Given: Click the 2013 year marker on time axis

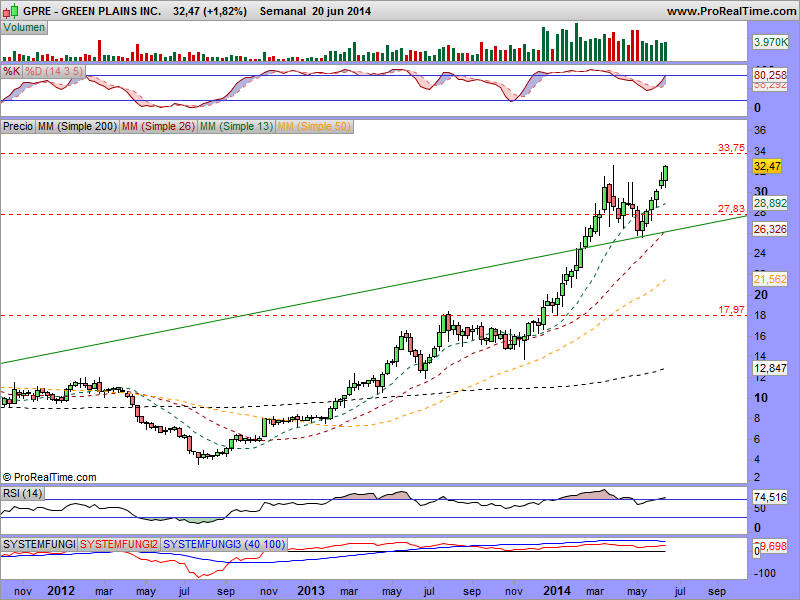Looking at the screenshot, I should [311, 591].
